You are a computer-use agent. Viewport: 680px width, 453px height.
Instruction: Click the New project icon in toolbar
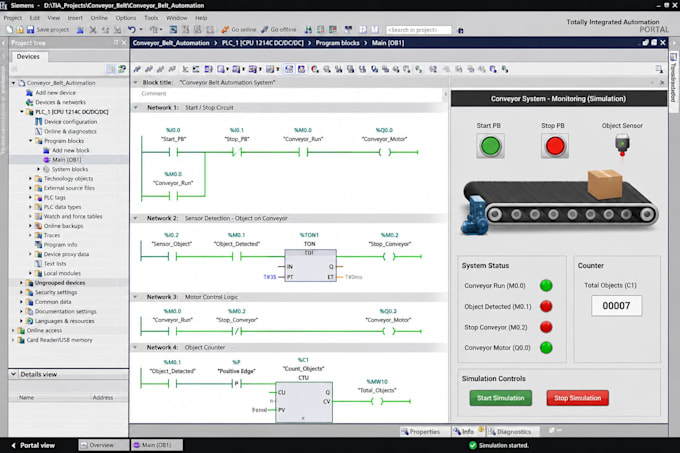coord(10,29)
